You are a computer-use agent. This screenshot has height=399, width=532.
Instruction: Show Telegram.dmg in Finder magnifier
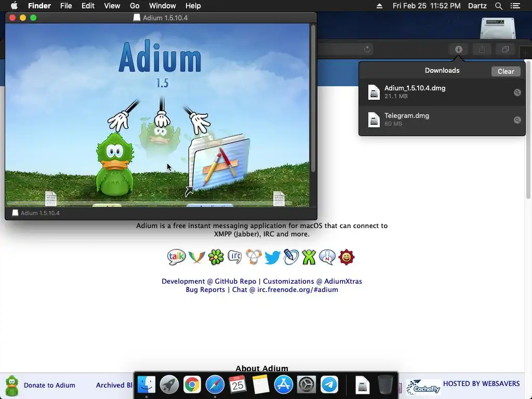click(x=517, y=120)
